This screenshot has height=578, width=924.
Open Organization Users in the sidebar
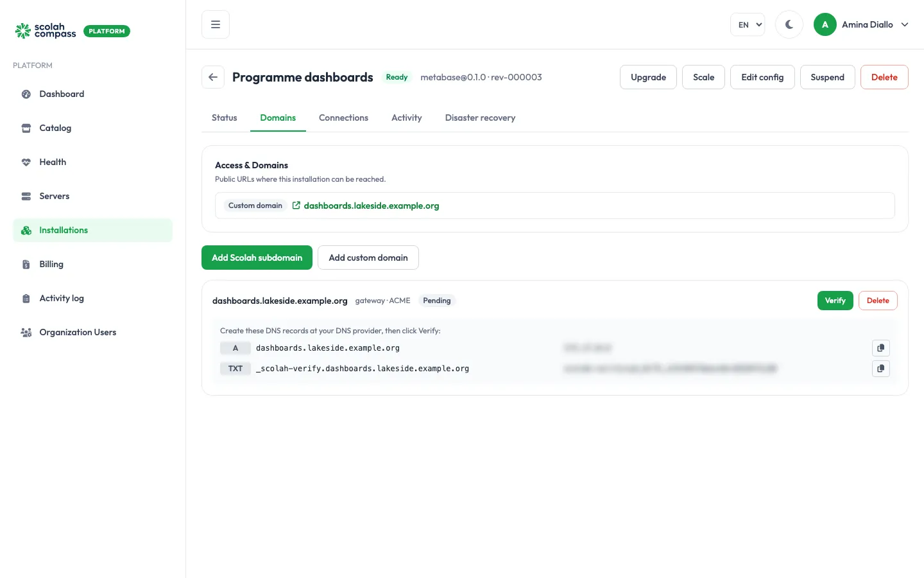[x=92, y=333]
